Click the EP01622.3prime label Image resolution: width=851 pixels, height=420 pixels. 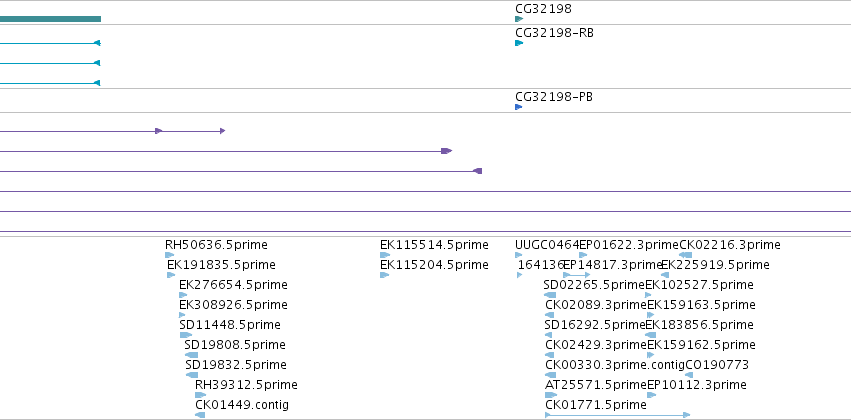629,245
